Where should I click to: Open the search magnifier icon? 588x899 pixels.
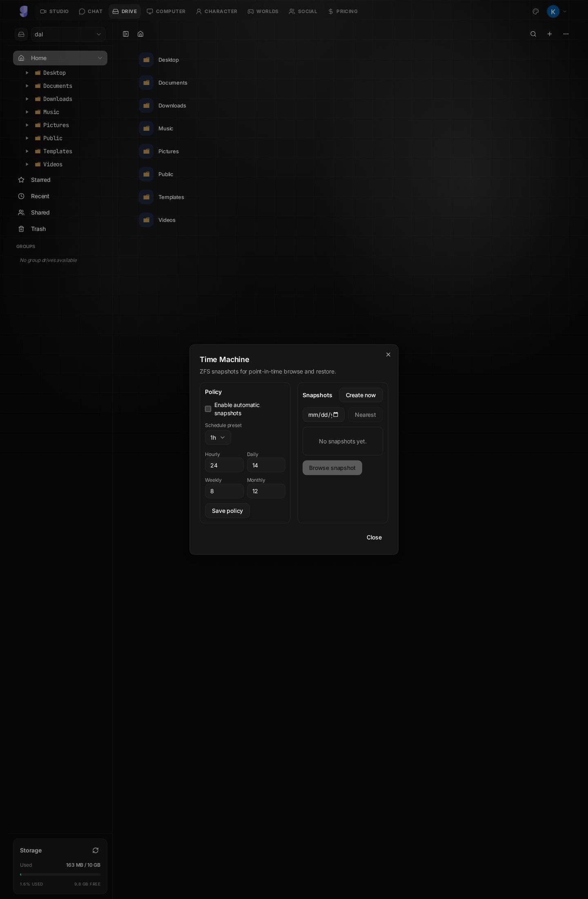tap(533, 34)
